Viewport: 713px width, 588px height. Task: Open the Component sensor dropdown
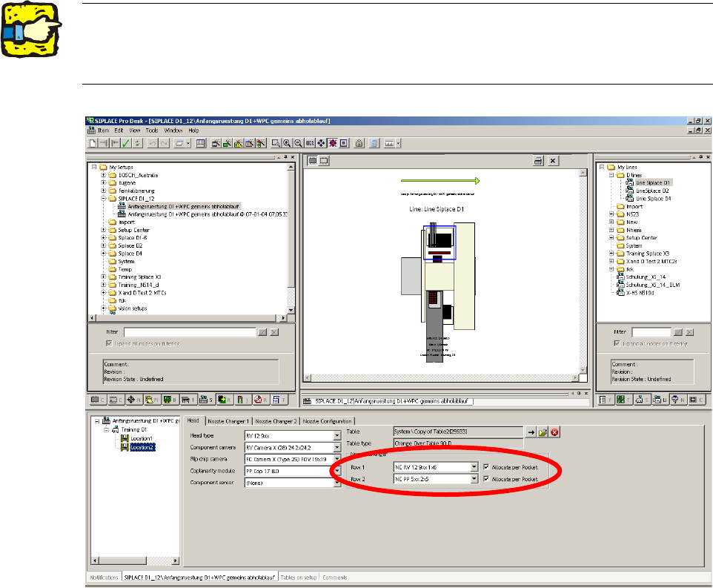337,483
